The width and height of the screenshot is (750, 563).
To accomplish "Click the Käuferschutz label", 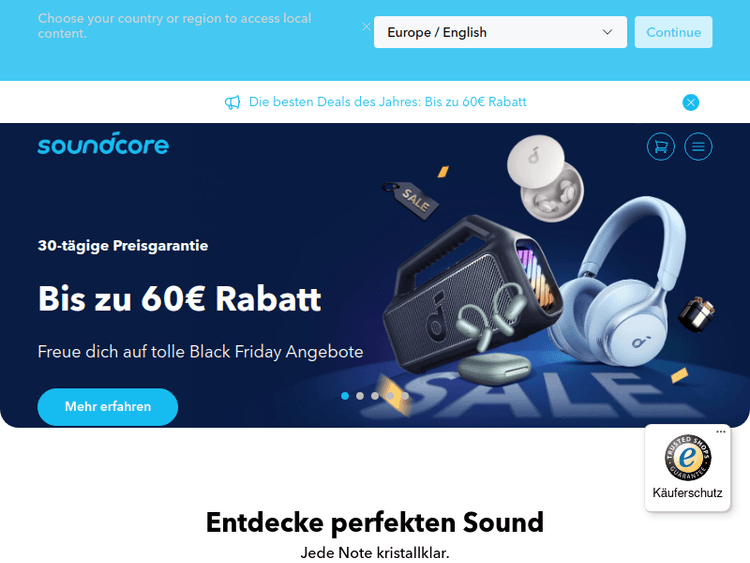I will [687, 493].
